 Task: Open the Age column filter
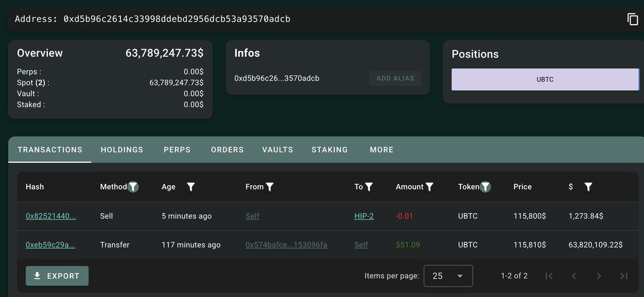191,187
